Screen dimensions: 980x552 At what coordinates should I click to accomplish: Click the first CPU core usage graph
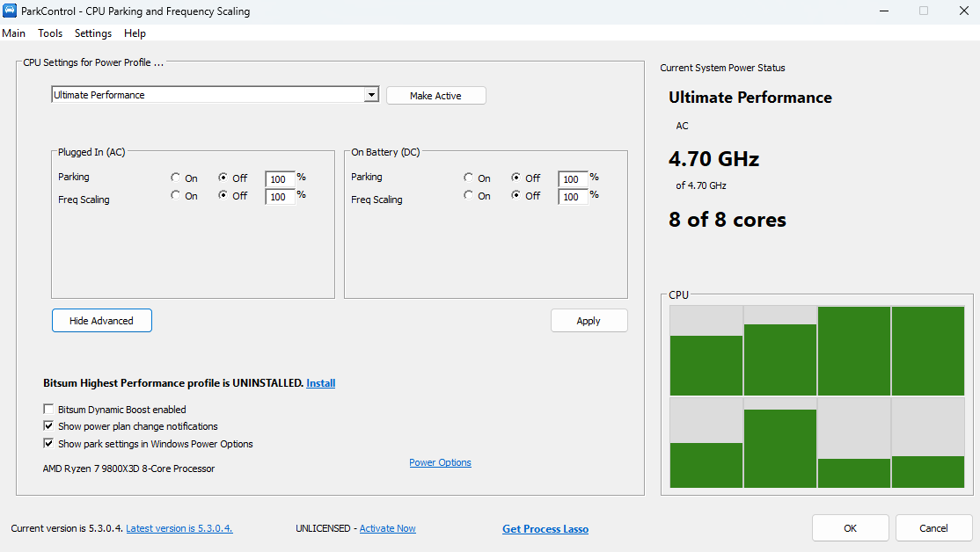(x=706, y=351)
